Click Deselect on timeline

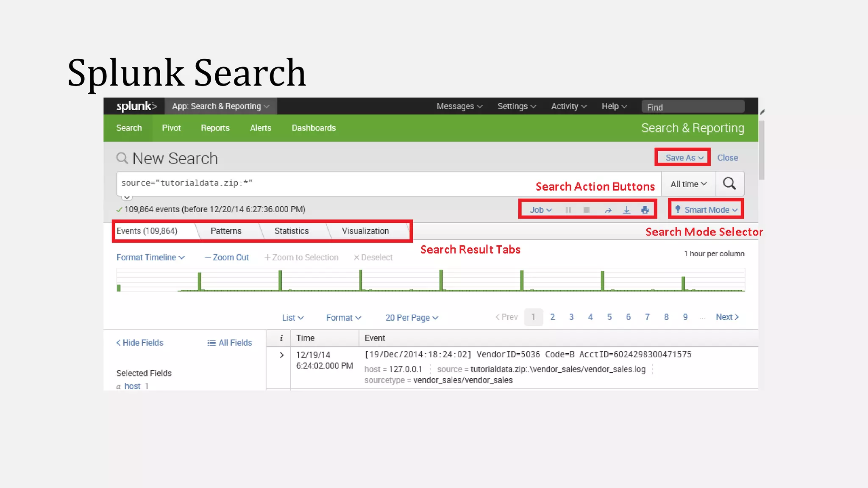click(373, 258)
